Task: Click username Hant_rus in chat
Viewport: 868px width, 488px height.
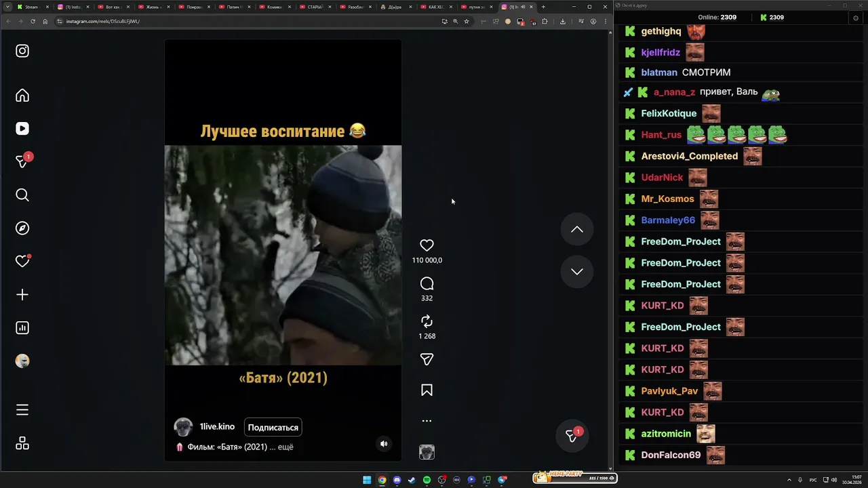Action: [x=661, y=135]
